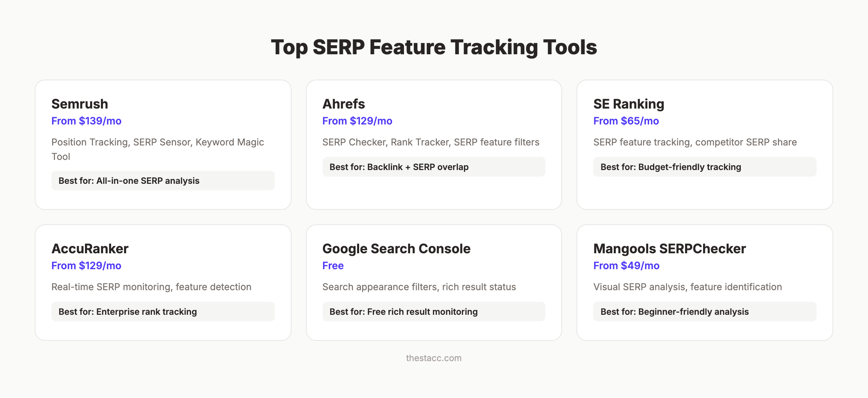868x398 pixels.
Task: Click the From $65/mo pricing under SE Ranking
Action: (x=626, y=121)
